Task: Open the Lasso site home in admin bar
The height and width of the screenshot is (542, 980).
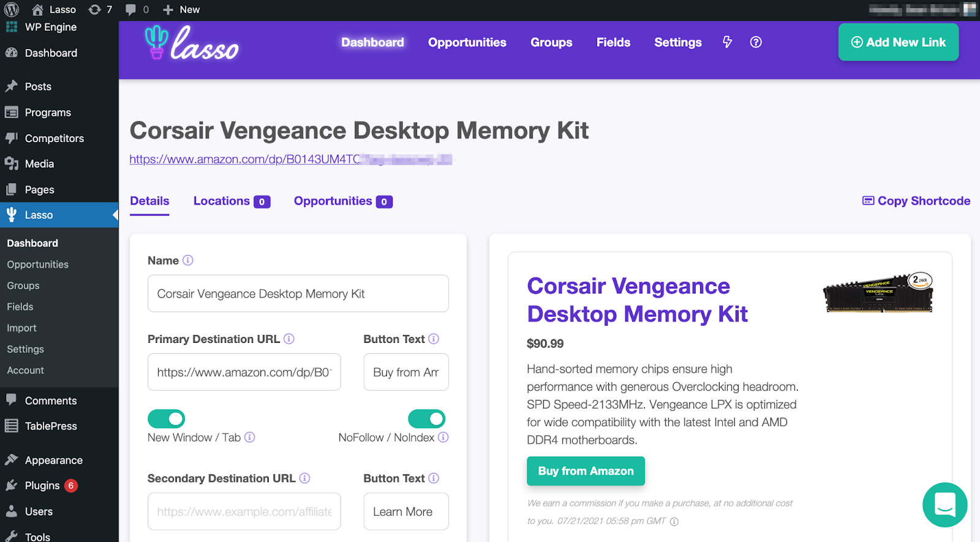Action: [54, 9]
